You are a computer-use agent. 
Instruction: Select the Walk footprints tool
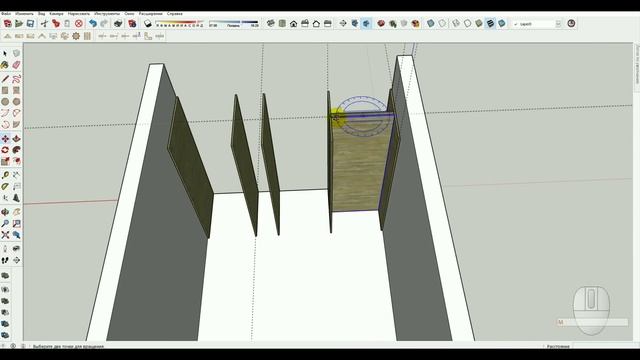[5, 260]
